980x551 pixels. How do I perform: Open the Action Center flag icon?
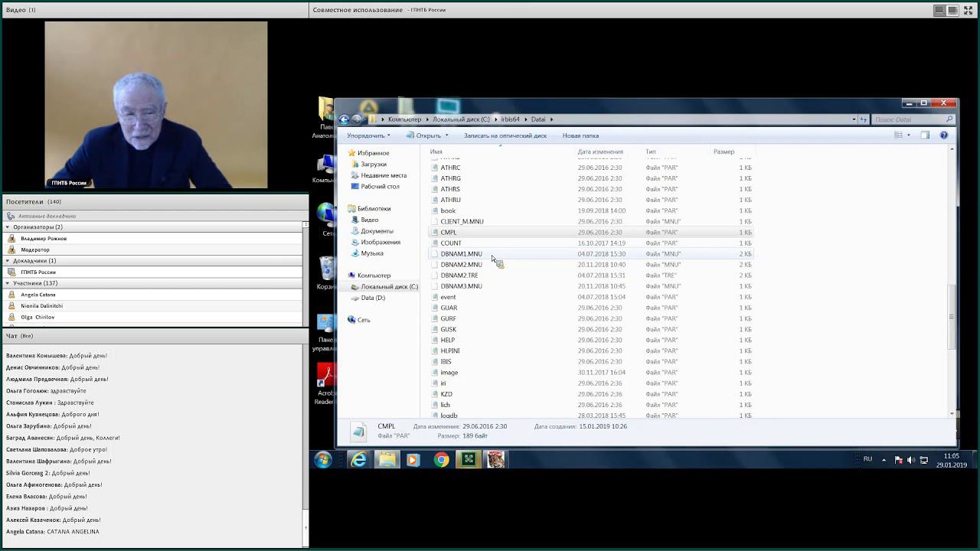[899, 460]
